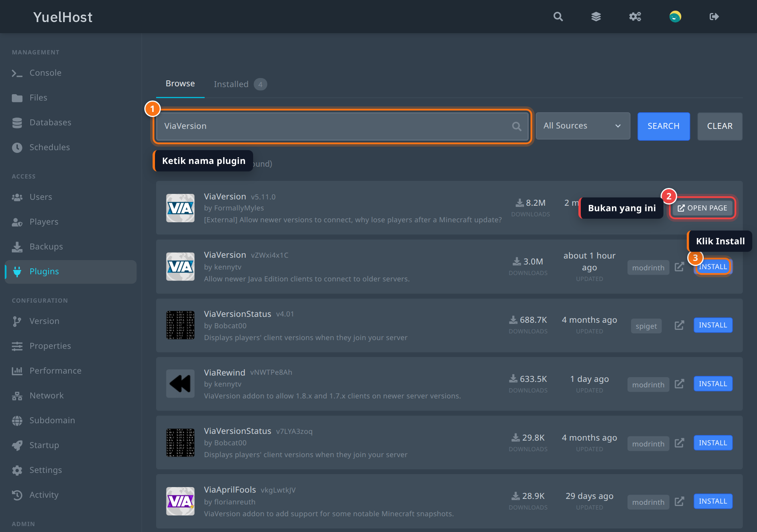The width and height of the screenshot is (757, 532).
Task: Click ViaRewind rewind-arrows thumbnail
Action: [180, 384]
